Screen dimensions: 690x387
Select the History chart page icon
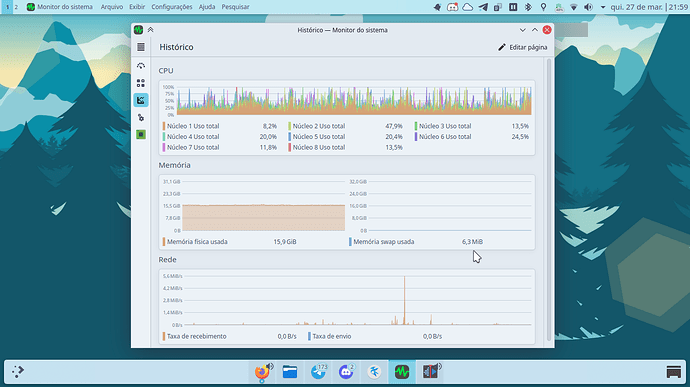141,100
